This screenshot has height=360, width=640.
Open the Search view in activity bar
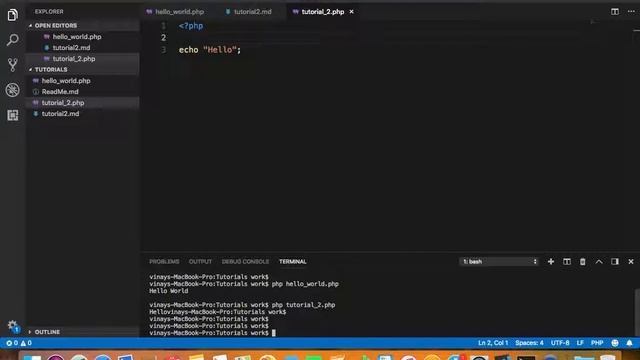(x=13, y=40)
